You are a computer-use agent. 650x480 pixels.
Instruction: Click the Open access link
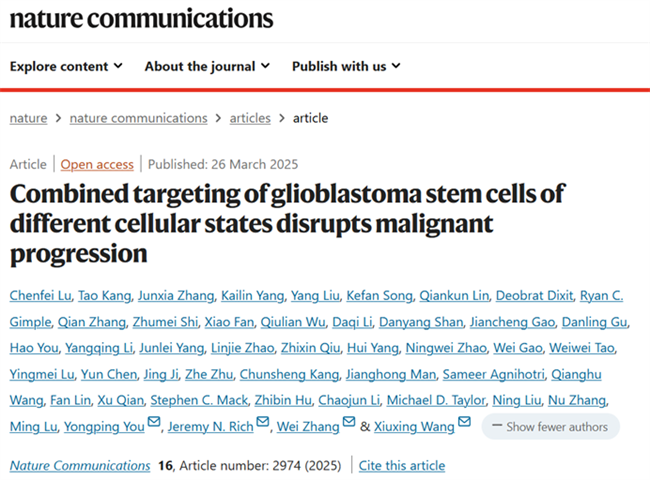tap(97, 164)
